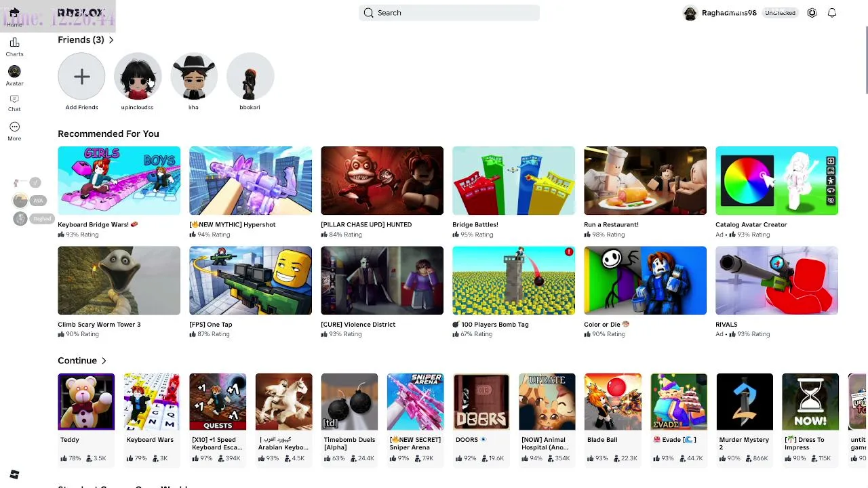Open the Catalog Avatar Creator thumbnail
The height and width of the screenshot is (488, 868).
coord(776,180)
